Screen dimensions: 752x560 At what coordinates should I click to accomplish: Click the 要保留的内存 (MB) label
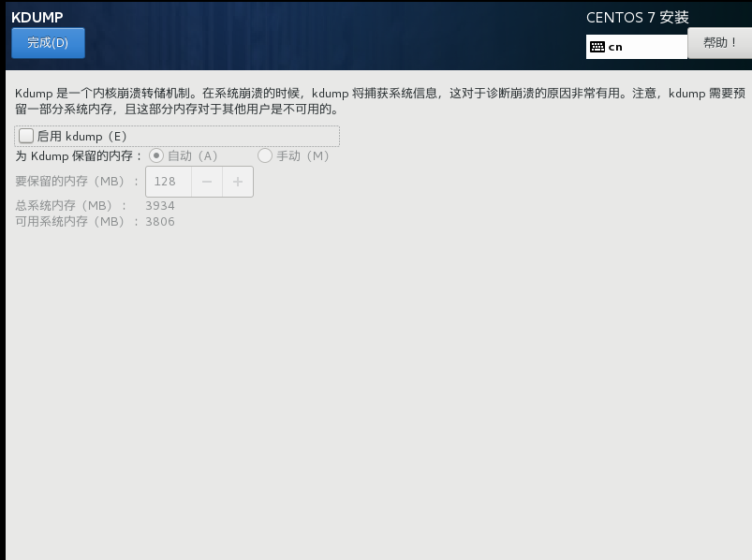(x=77, y=182)
